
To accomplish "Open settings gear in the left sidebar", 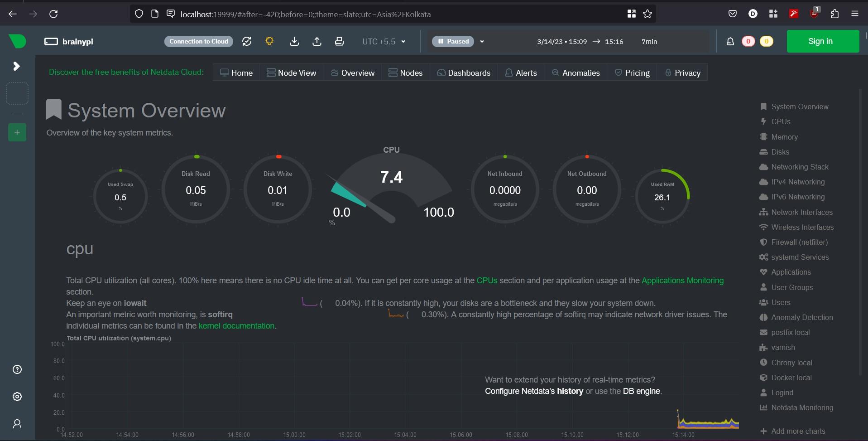I will 17,397.
